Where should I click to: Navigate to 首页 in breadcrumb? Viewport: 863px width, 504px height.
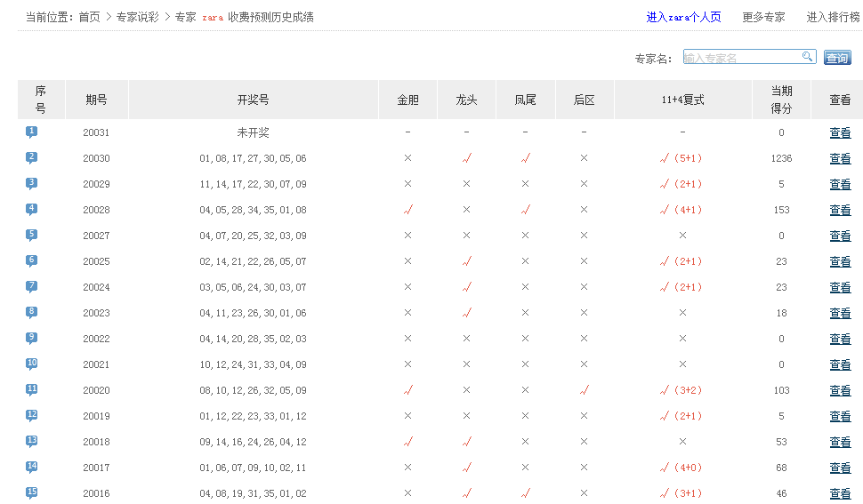coord(89,17)
